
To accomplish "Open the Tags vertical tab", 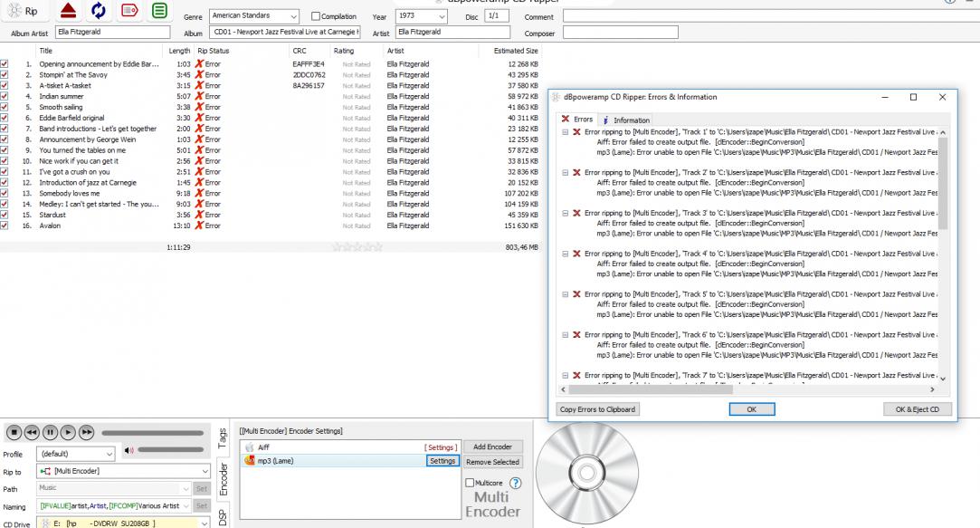I will coord(224,438).
